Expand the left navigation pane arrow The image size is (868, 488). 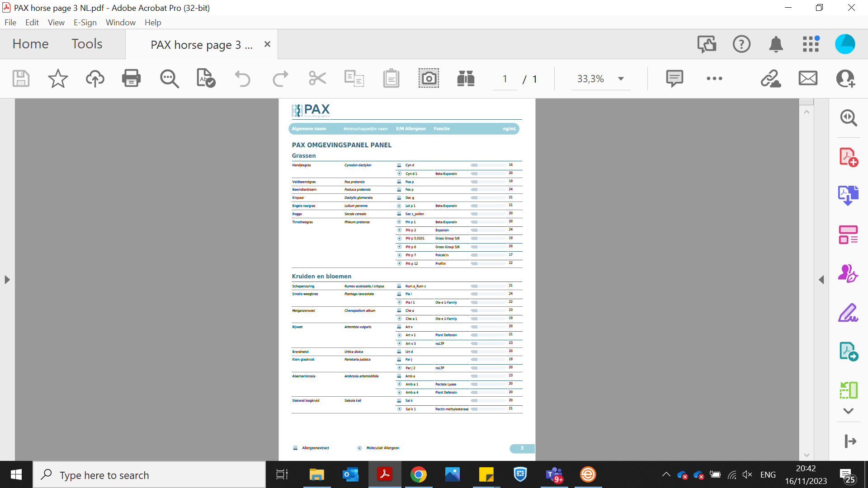coord(7,280)
